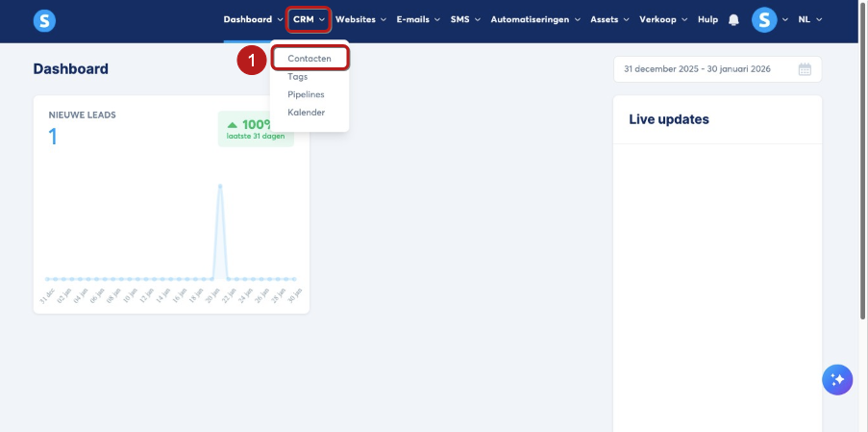Click the NIEUWE LEADS label

pyautogui.click(x=83, y=115)
